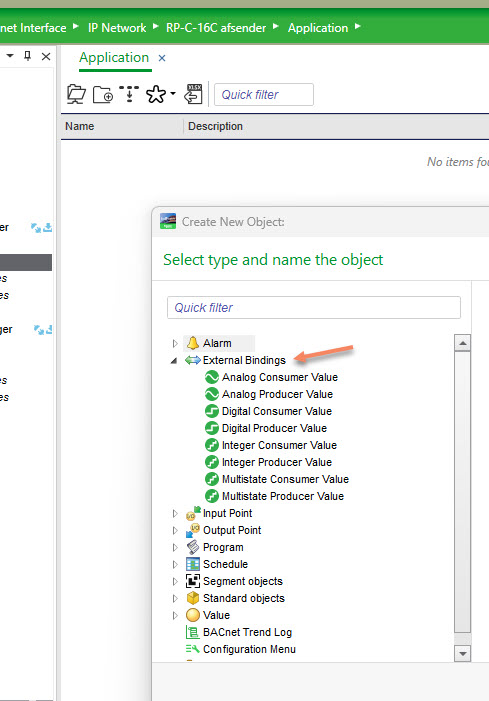Open the star favorites toolbar icon
The image size is (489, 701).
[156, 94]
